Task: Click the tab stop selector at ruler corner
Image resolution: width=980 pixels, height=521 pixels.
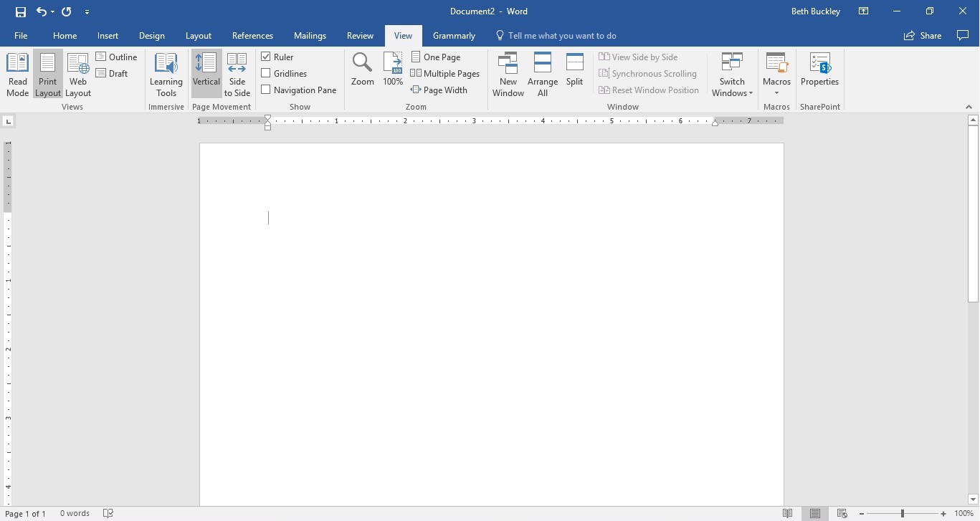Action: (x=9, y=121)
